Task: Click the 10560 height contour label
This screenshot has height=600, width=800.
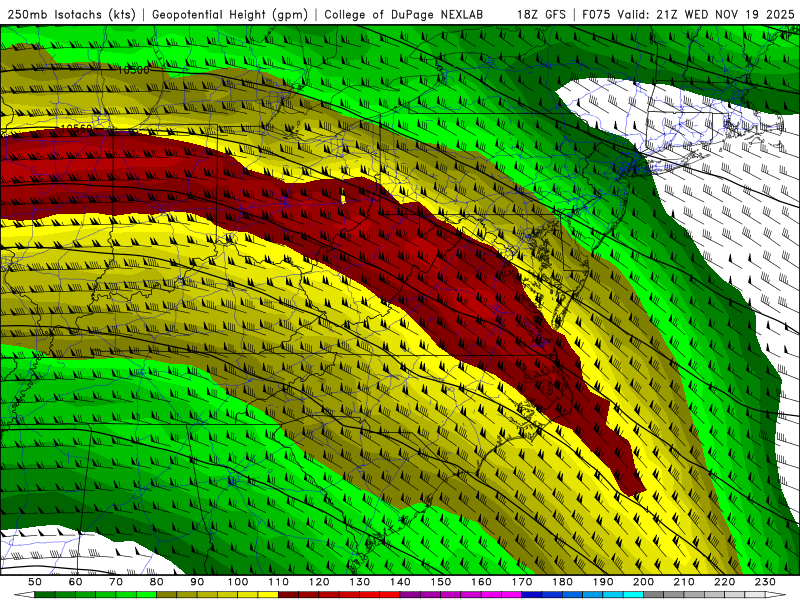Action: tap(77, 129)
